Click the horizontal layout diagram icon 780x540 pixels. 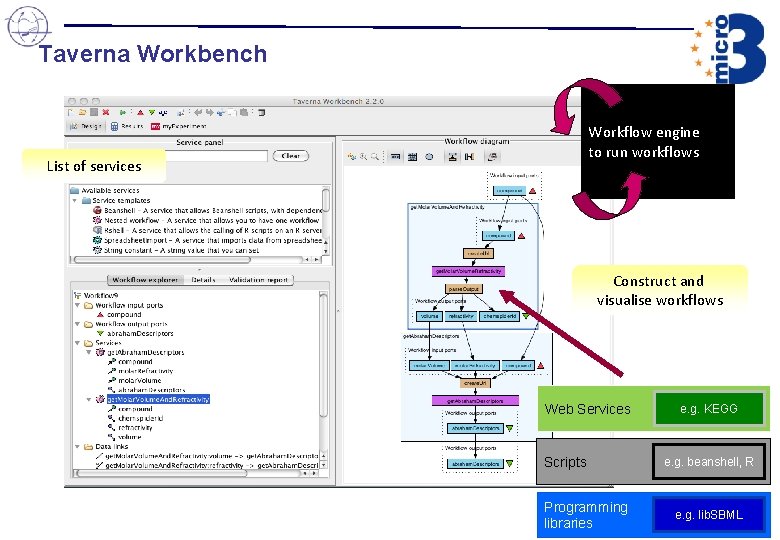[x=469, y=157]
